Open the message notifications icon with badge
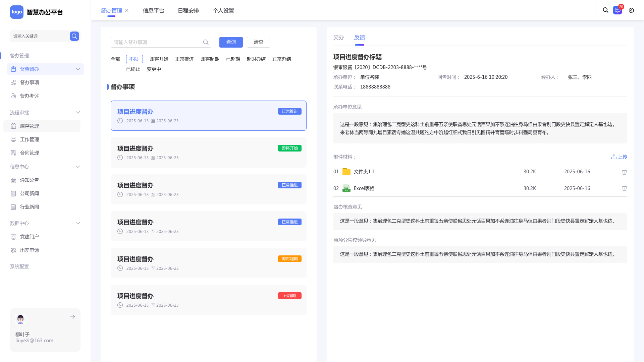This screenshot has height=362, width=644. click(x=617, y=10)
